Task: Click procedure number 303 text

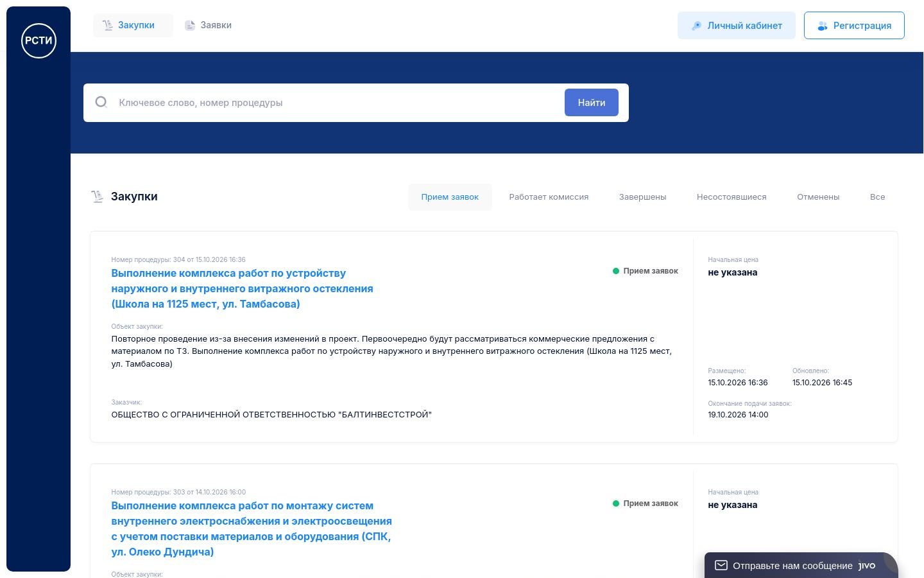Action: [x=178, y=492]
